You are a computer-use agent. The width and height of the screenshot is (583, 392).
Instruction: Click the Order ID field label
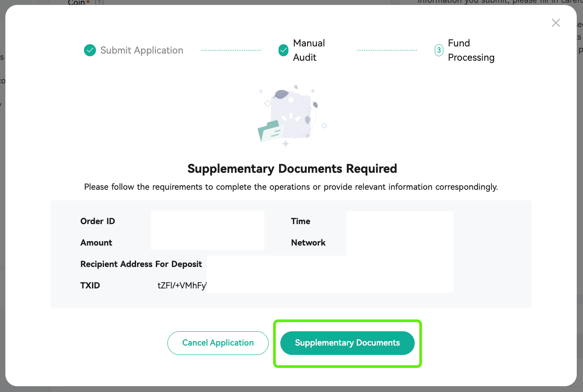[x=98, y=221]
